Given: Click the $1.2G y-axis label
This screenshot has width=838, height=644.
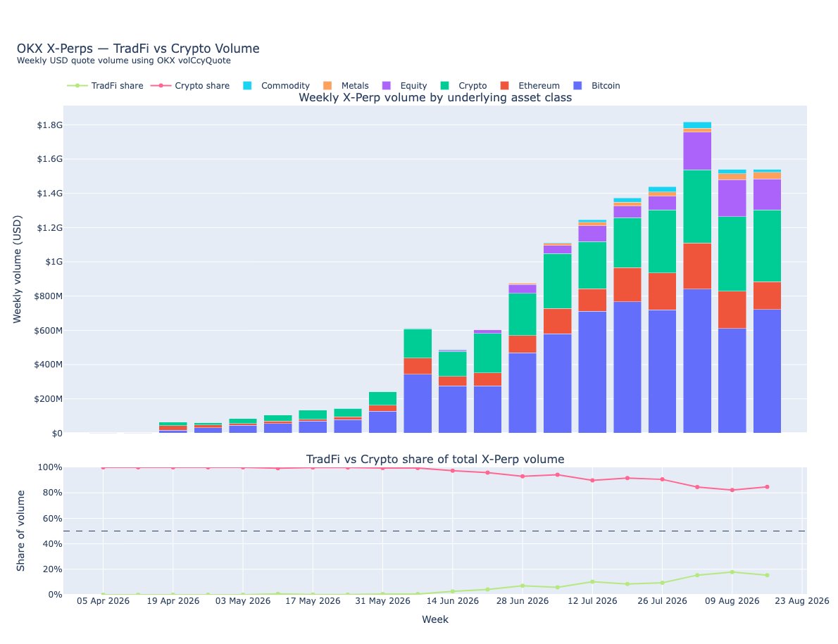Looking at the screenshot, I should pyautogui.click(x=50, y=228).
